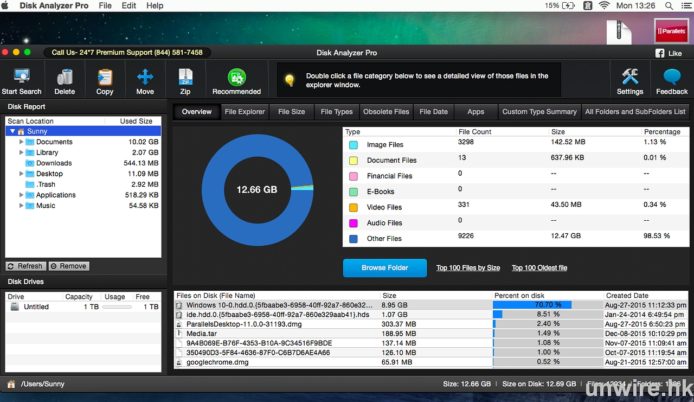Click the green Recommended icon
This screenshot has height=402, width=694.
(237, 77)
